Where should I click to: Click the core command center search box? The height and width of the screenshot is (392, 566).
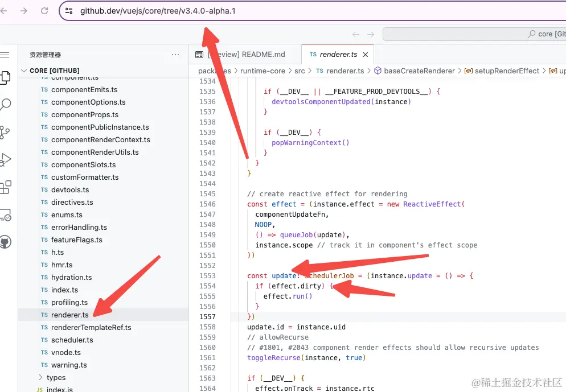click(474, 34)
